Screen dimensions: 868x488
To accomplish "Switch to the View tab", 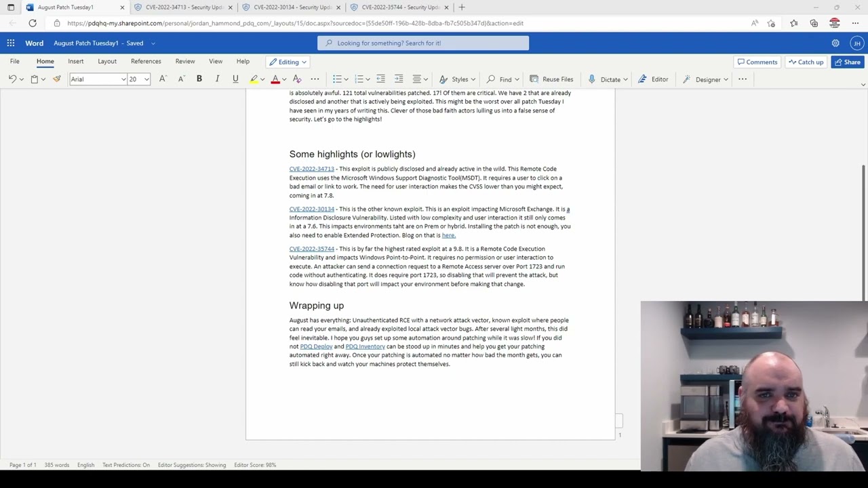I will pyautogui.click(x=216, y=62).
